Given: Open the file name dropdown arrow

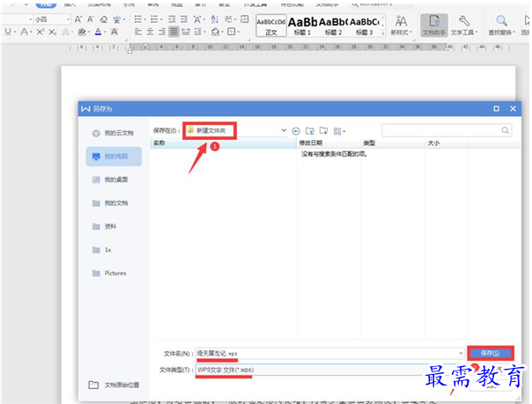Looking at the screenshot, I should click(461, 354).
